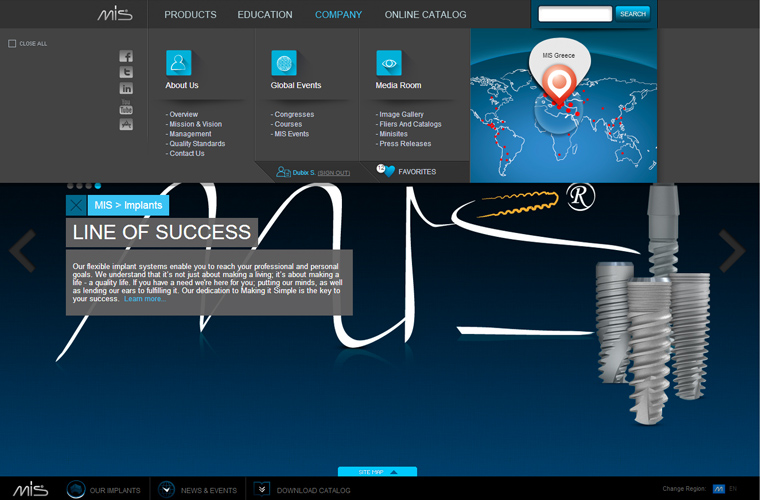760x500 pixels.
Task: Click the Media Room eye icon
Action: (x=389, y=63)
